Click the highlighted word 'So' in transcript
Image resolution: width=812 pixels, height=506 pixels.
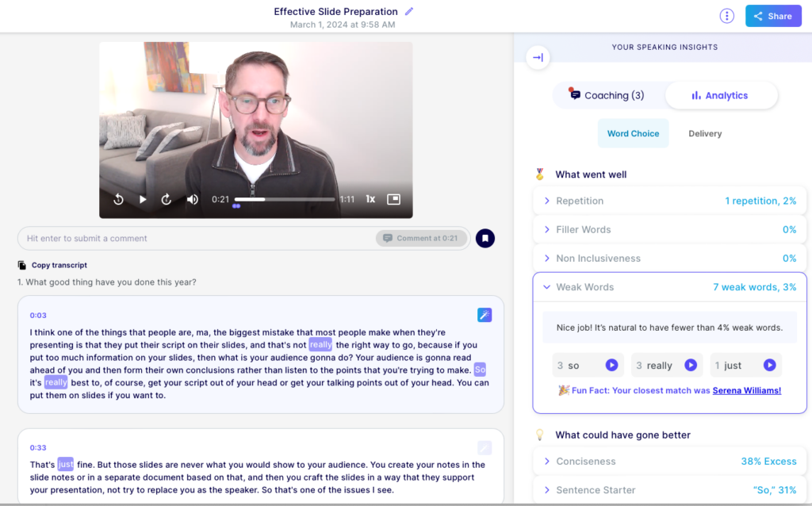click(480, 370)
